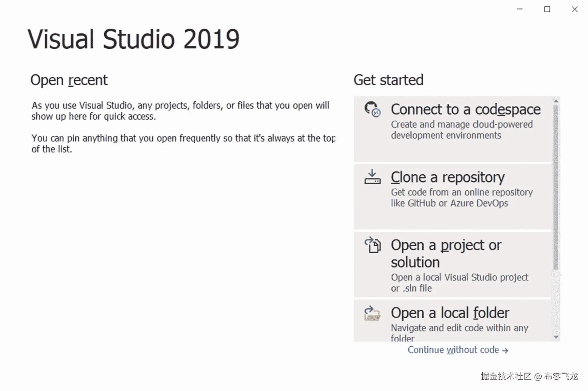
Task: Click the Connect to a codespace icon
Action: [x=372, y=109]
